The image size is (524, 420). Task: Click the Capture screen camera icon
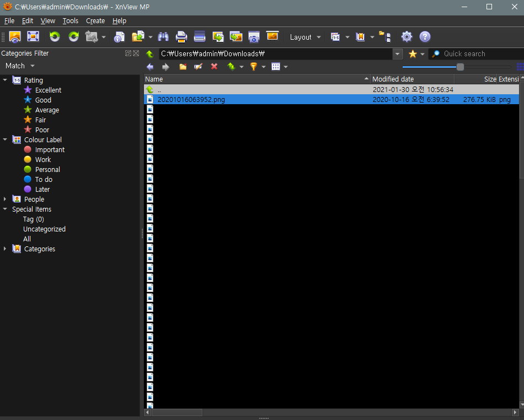(x=254, y=37)
